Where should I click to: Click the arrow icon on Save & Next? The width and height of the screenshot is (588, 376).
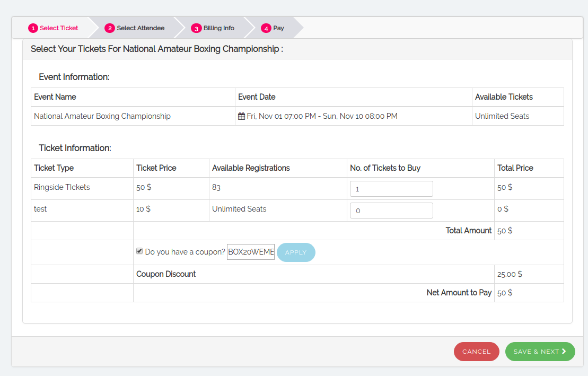pyautogui.click(x=564, y=351)
